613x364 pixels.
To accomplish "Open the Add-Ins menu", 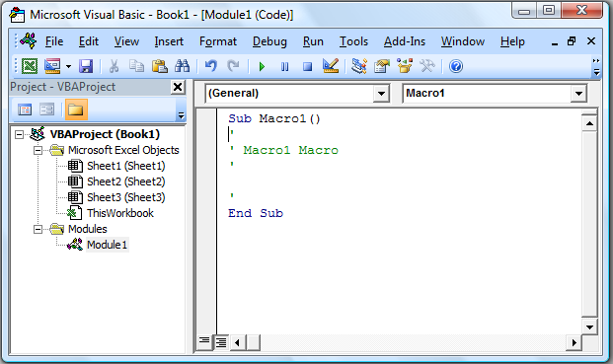I will [405, 41].
